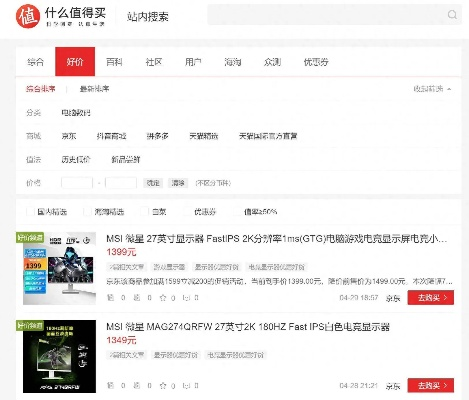Image resolution: width=469 pixels, height=400 pixels.
Task: Click the first item's description starting 京东
Action: coord(279,281)
